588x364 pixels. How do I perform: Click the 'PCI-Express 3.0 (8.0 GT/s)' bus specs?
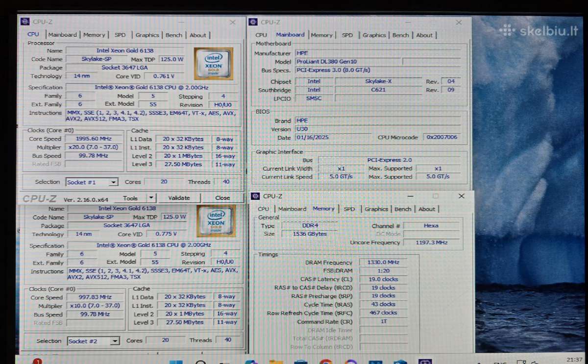tap(377, 71)
